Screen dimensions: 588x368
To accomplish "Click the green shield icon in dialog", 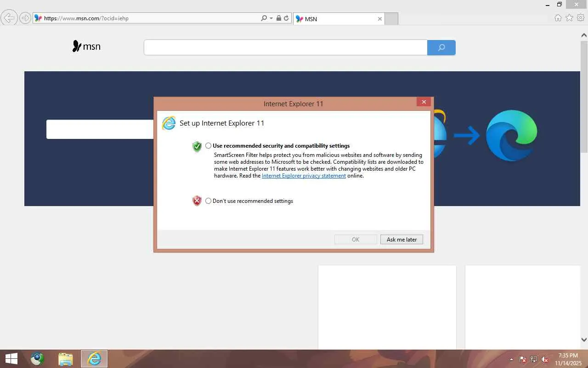I will [197, 146].
